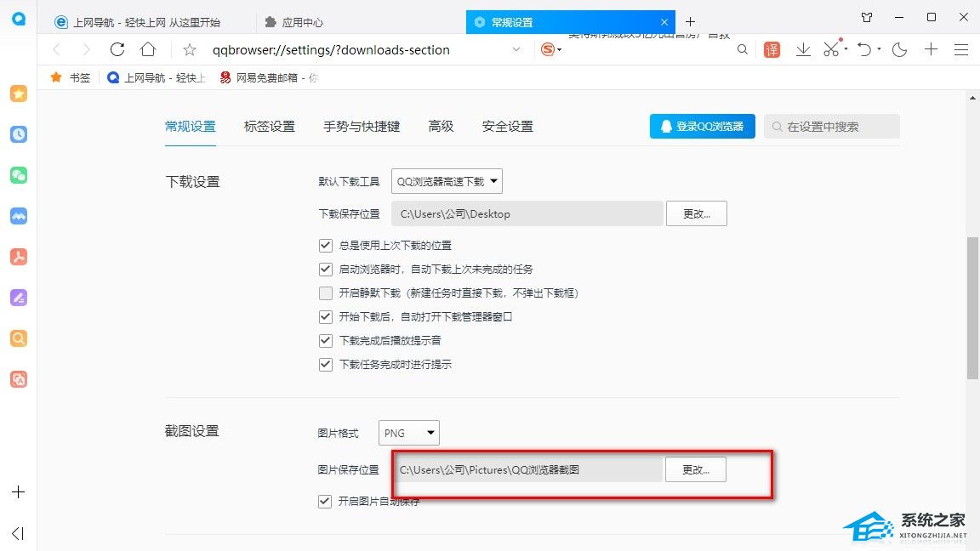The width and height of the screenshot is (980, 551).
Task: Click the settings search field
Action: (x=832, y=126)
